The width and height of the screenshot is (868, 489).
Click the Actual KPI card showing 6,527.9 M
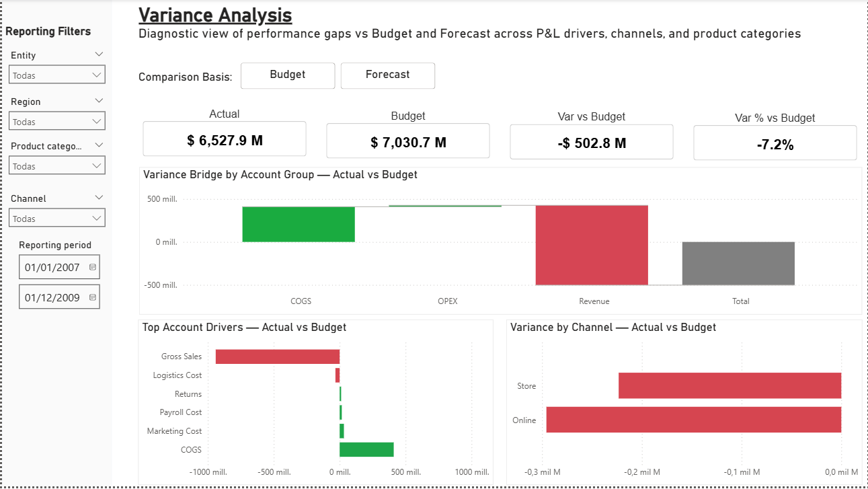pos(225,139)
